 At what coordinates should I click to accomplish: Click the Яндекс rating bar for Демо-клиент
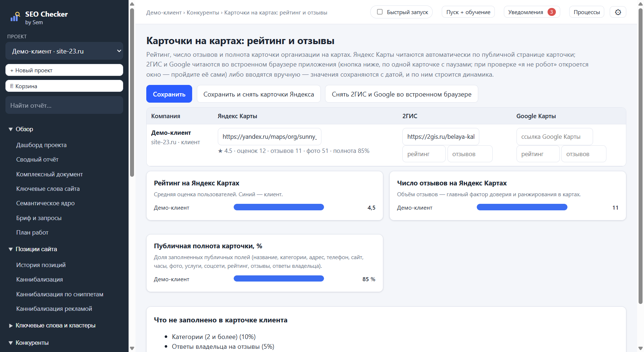point(279,207)
